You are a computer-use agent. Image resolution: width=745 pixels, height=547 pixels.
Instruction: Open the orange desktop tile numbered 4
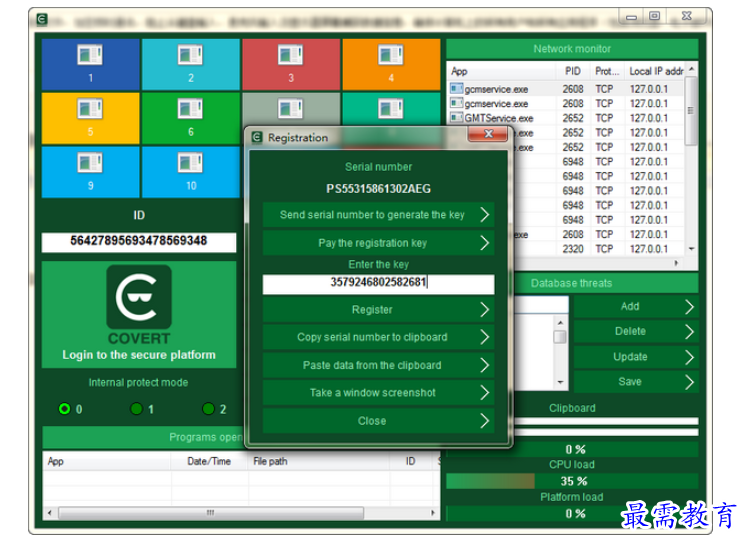[x=391, y=64]
